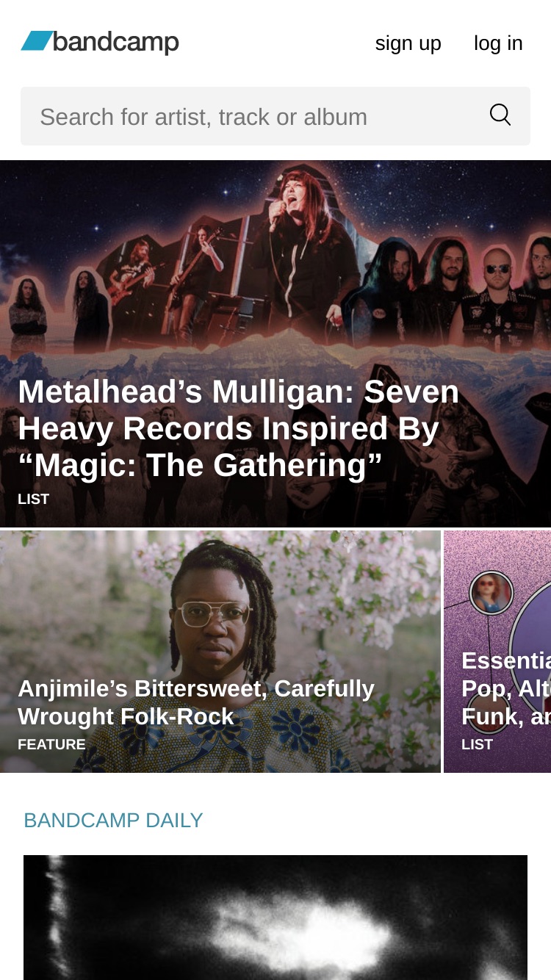This screenshot has height=980, width=551.
Task: Click the LIST tag on purple card
Action: [477, 744]
